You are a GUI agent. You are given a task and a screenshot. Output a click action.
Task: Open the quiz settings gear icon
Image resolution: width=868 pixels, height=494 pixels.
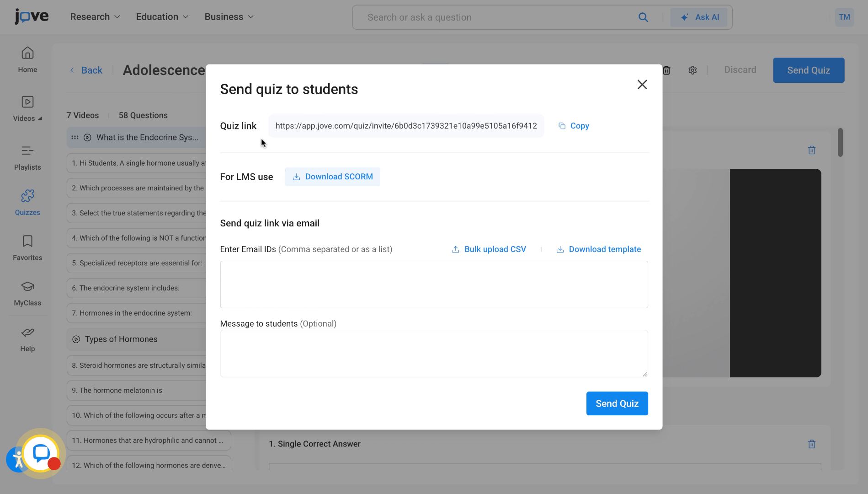coord(692,70)
